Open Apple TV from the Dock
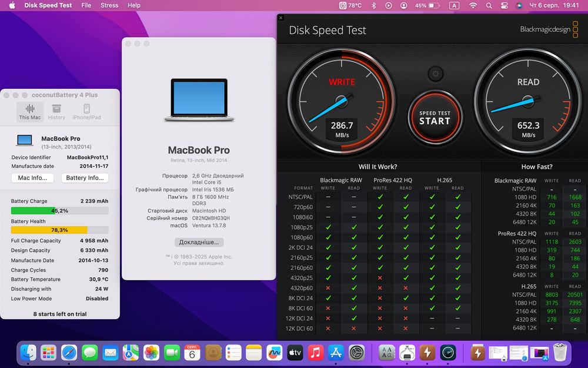The width and height of the screenshot is (588, 368). [x=295, y=353]
